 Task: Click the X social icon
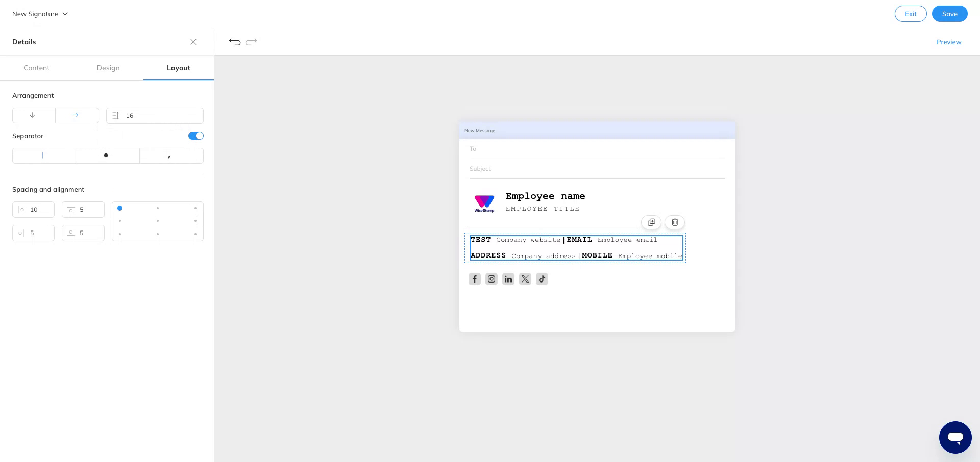pyautogui.click(x=525, y=279)
